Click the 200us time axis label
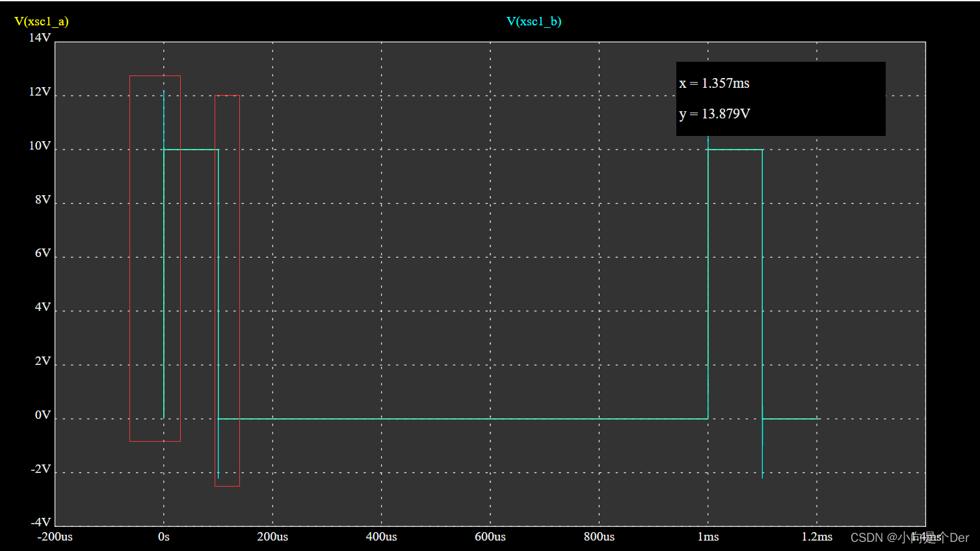 point(272,537)
